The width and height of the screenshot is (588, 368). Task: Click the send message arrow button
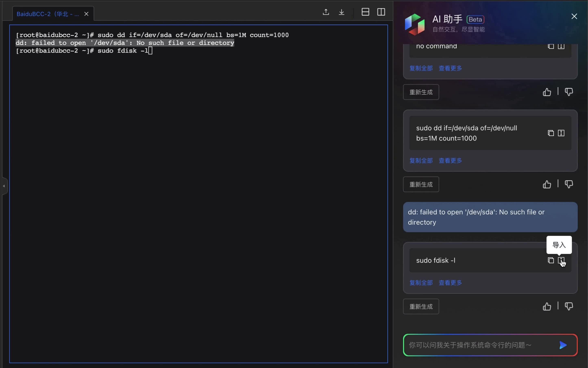(563, 345)
